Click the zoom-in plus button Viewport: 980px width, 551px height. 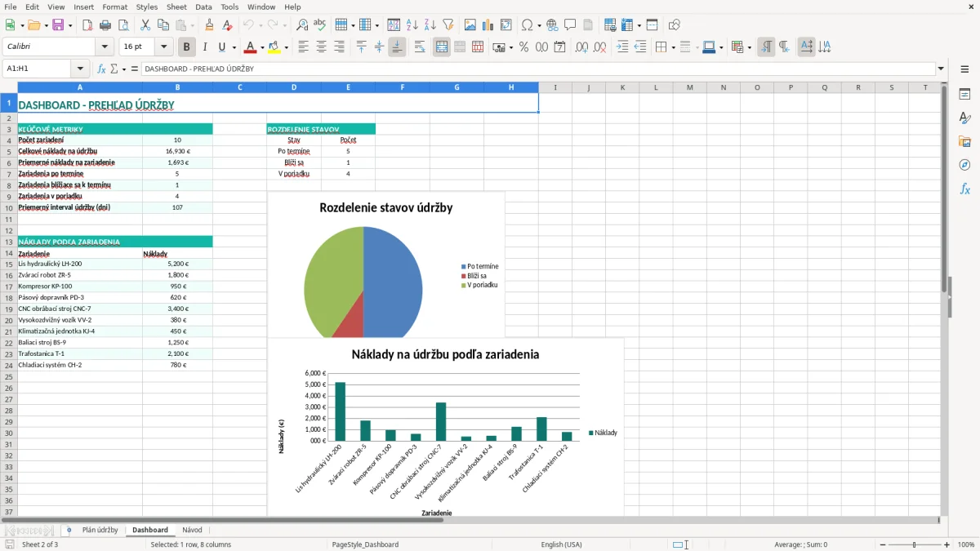coord(947,544)
